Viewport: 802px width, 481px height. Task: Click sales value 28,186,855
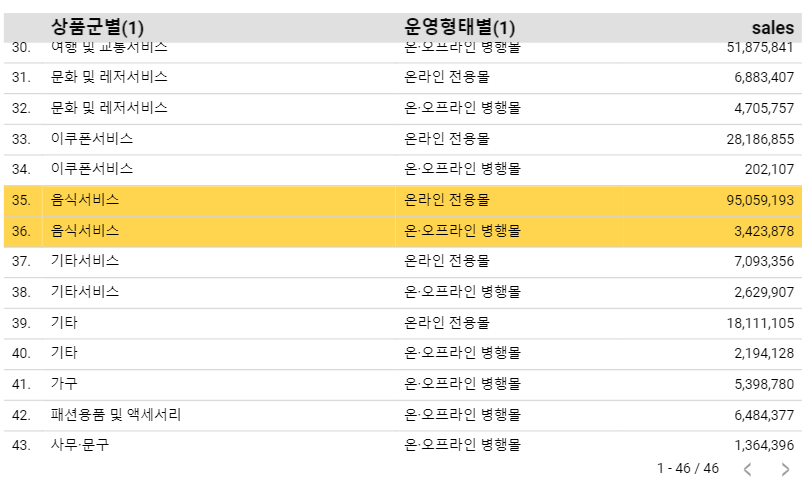click(760, 139)
